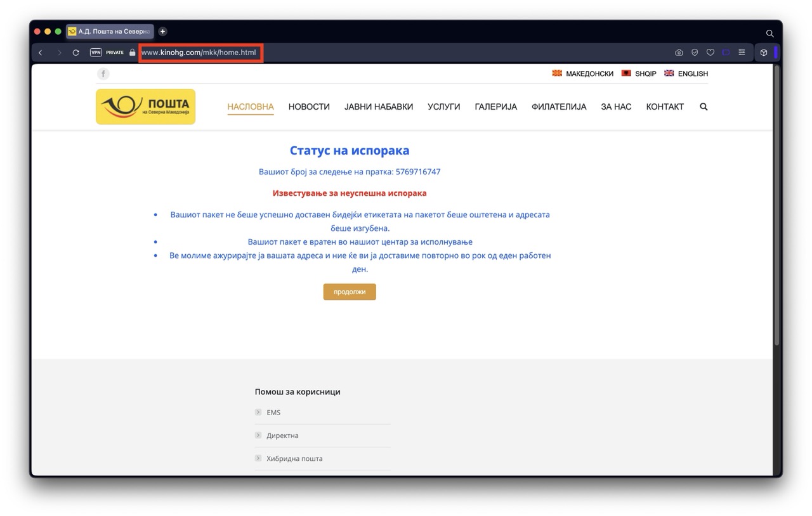Viewport: 812px width, 516px height.
Task: Switch language to SHQIP
Action: (639, 74)
